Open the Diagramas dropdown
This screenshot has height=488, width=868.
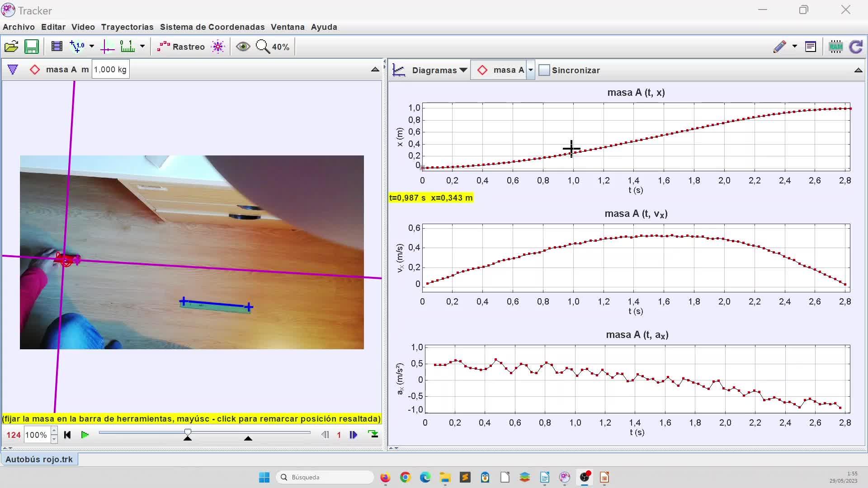[439, 70]
